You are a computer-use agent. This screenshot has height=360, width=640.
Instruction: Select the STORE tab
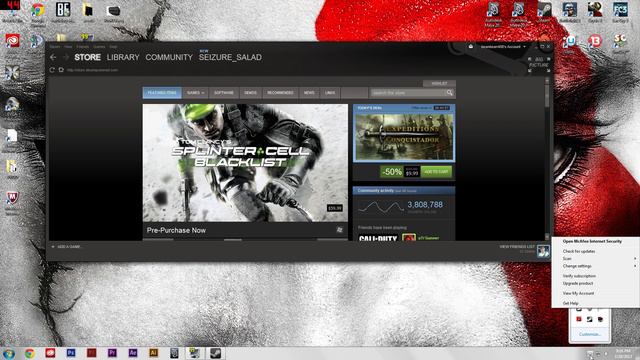87,58
